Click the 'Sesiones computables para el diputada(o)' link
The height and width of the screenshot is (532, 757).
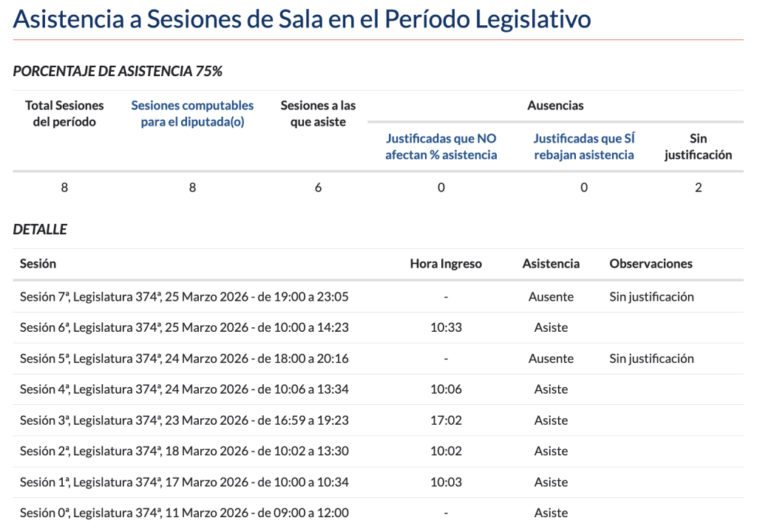pyautogui.click(x=192, y=114)
